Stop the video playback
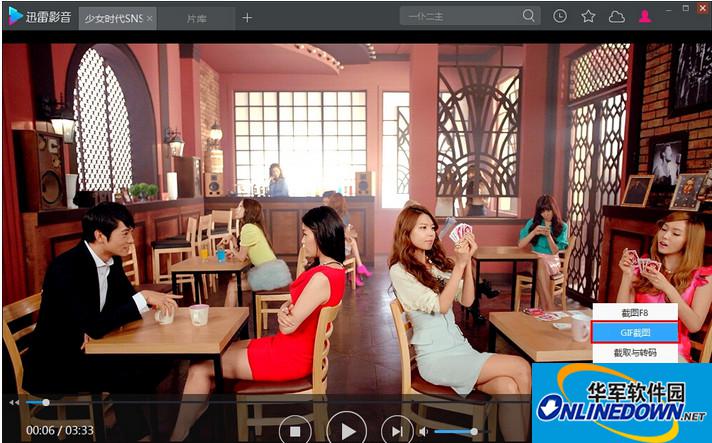Image resolution: width=712 pixels, height=443 pixels. [x=294, y=431]
